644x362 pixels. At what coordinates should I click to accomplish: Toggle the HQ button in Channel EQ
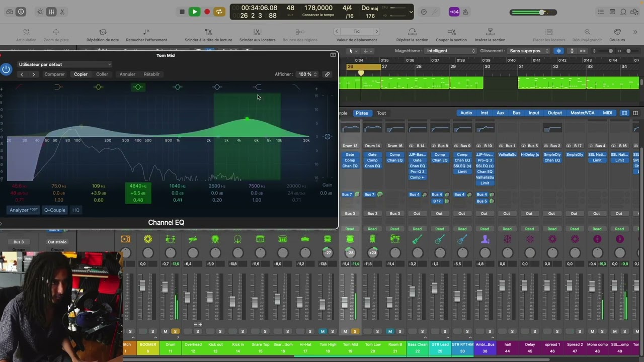click(76, 210)
